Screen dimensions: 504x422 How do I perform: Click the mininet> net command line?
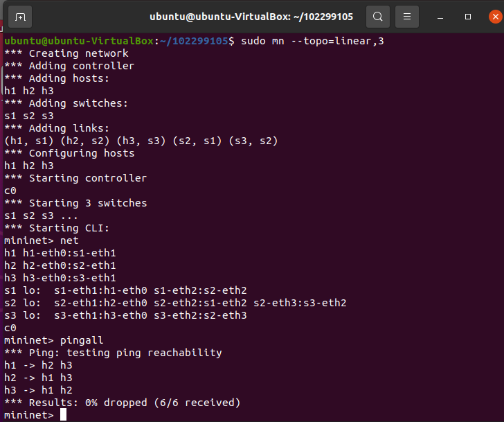click(42, 240)
